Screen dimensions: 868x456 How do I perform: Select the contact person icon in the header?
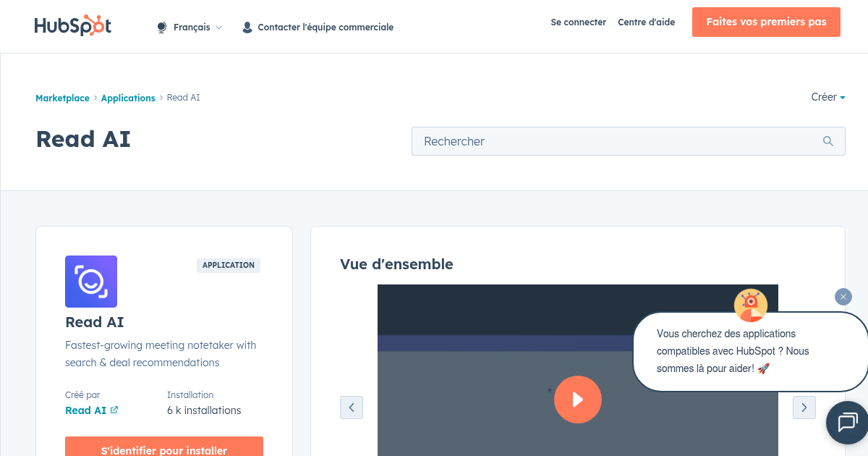pos(247,27)
